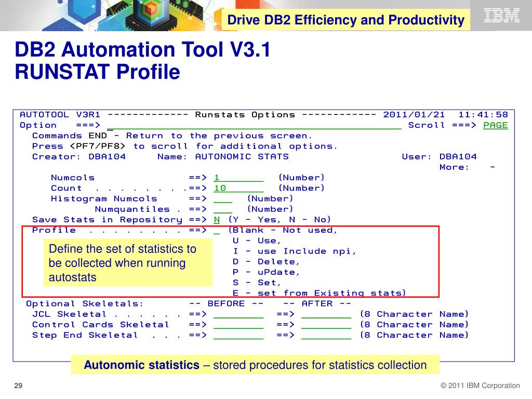Click the '-- AFTER --' column header
Viewport: 532px width, 399px height.
pos(317,303)
